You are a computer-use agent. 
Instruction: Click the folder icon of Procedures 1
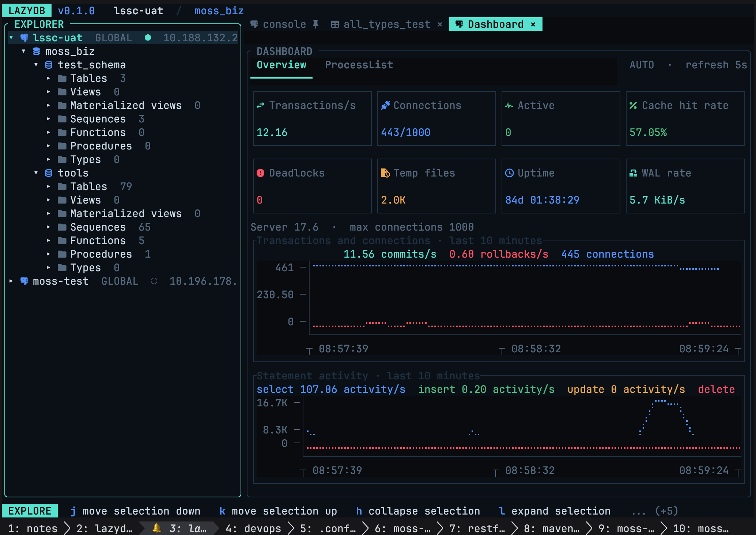point(62,254)
